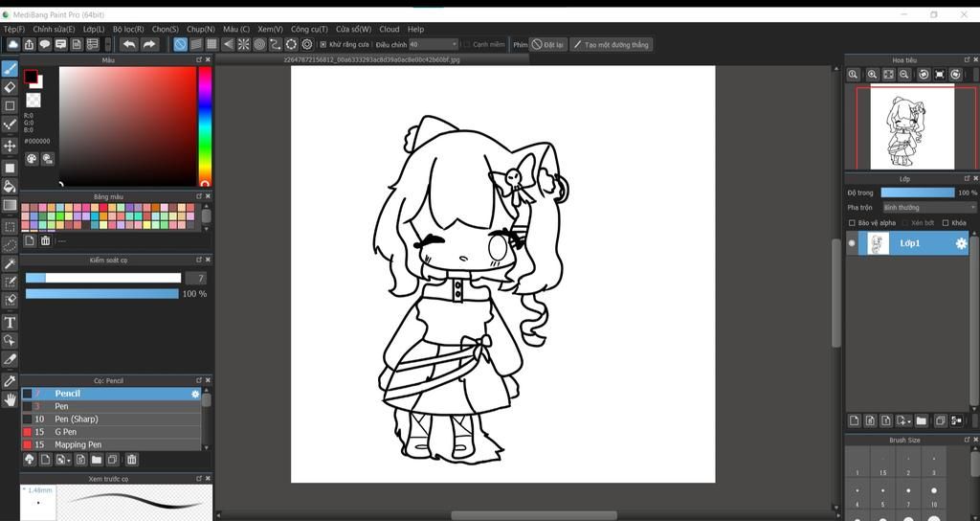This screenshot has height=521, width=980.
Task: Select the Mapping Pen brush
Action: (111, 444)
